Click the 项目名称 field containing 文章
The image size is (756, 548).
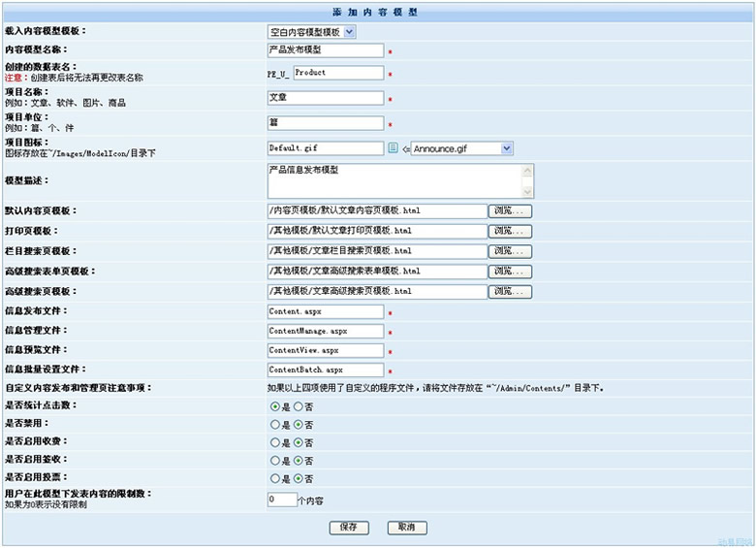[326, 98]
